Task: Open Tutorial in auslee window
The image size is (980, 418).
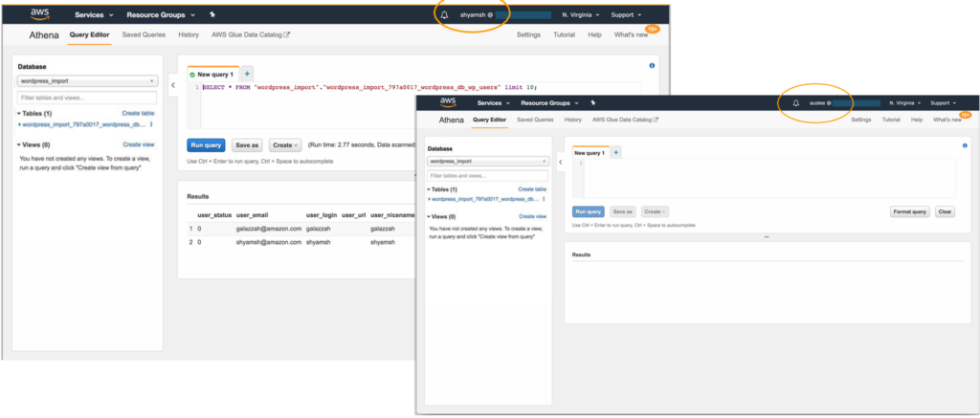Action: tap(891, 120)
